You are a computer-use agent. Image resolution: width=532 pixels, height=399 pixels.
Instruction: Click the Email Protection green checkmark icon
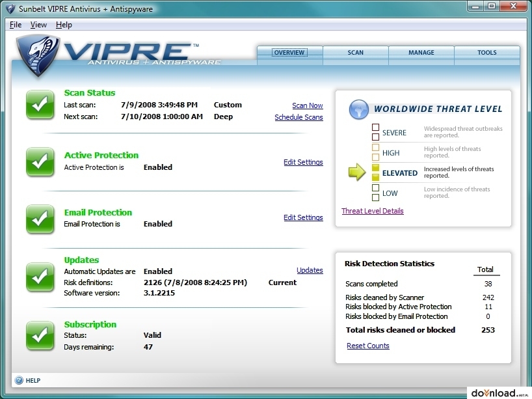coord(40,219)
